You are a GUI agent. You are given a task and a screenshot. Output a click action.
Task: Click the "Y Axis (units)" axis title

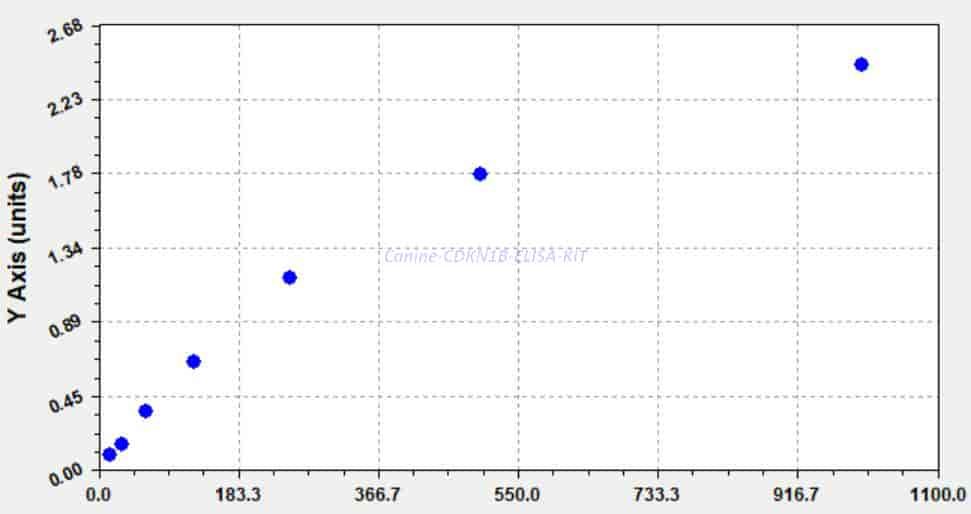tap(18, 248)
